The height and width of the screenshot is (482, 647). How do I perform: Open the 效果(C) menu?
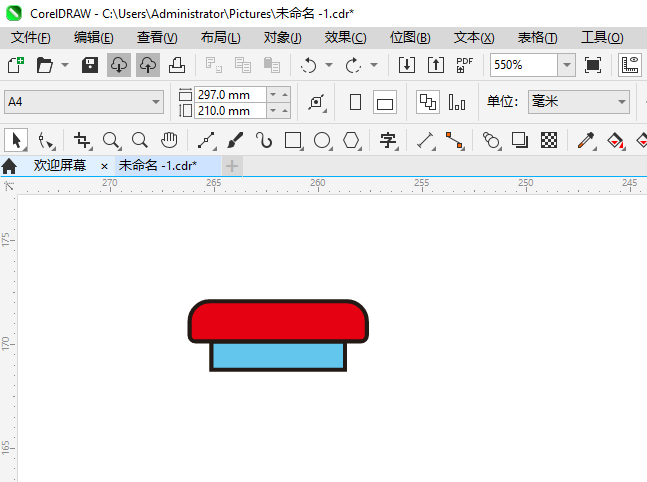(345, 38)
